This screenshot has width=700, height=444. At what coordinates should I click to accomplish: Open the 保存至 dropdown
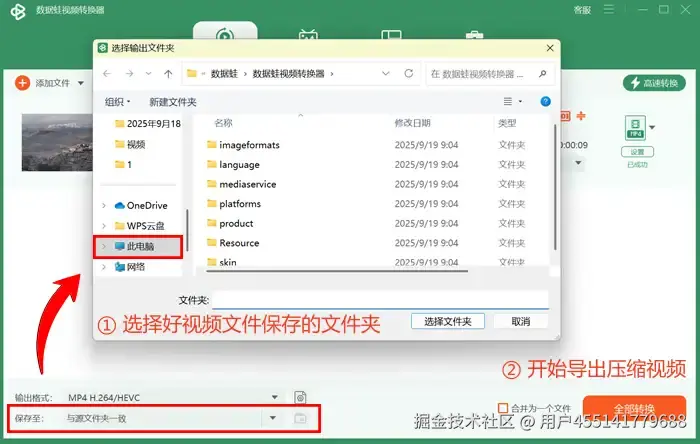tap(272, 418)
